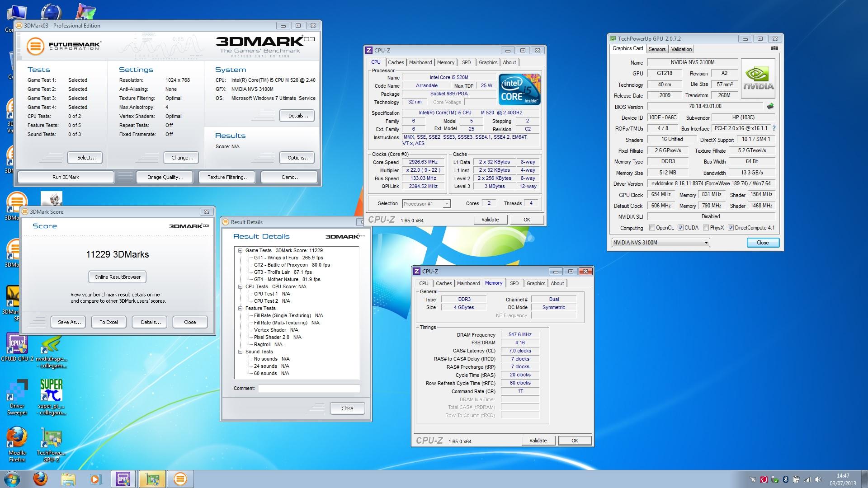This screenshot has height=488, width=868.
Task: Select GT4 - Mother Nature result row
Action: click(287, 279)
